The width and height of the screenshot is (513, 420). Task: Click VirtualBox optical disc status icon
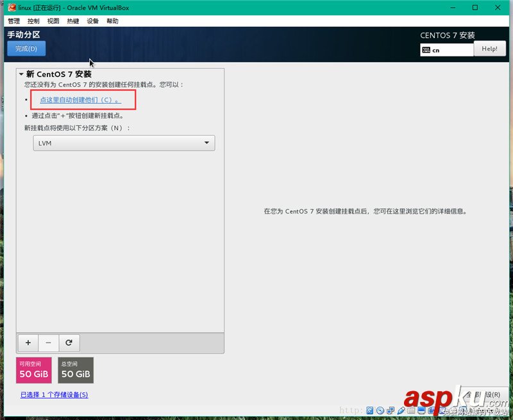coord(380,410)
